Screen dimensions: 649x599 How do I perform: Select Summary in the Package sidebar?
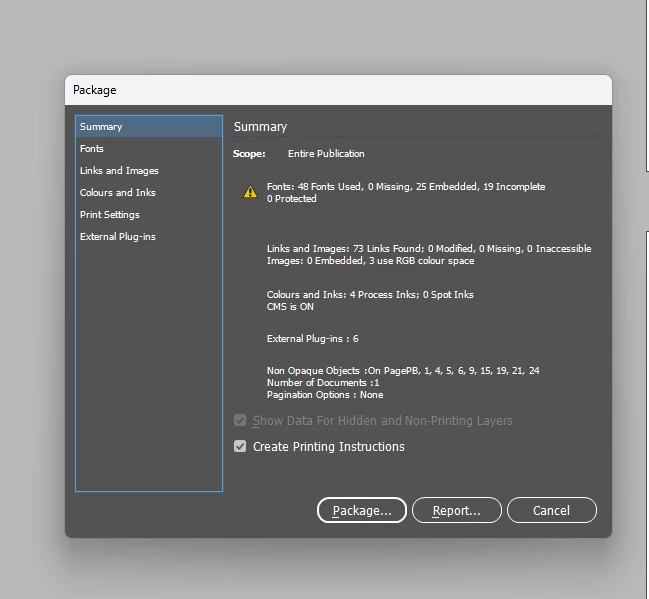point(149,127)
